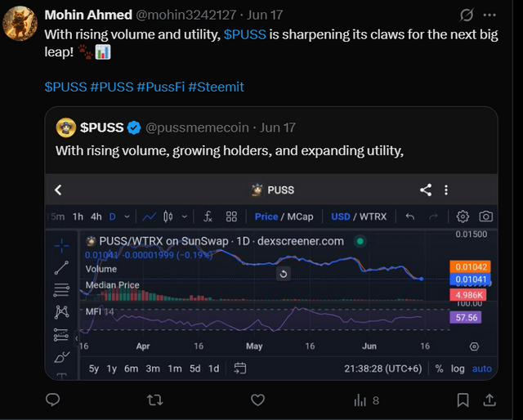Image resolution: width=523 pixels, height=420 pixels.
Task: Go back using the chart's left arrow
Action: point(58,190)
